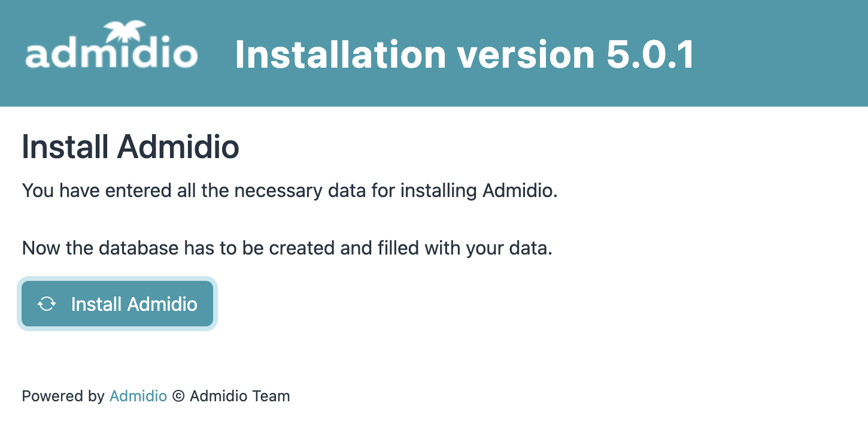Click the "installing Admidio." sentence ending
This screenshot has height=436, width=868.
(x=479, y=191)
